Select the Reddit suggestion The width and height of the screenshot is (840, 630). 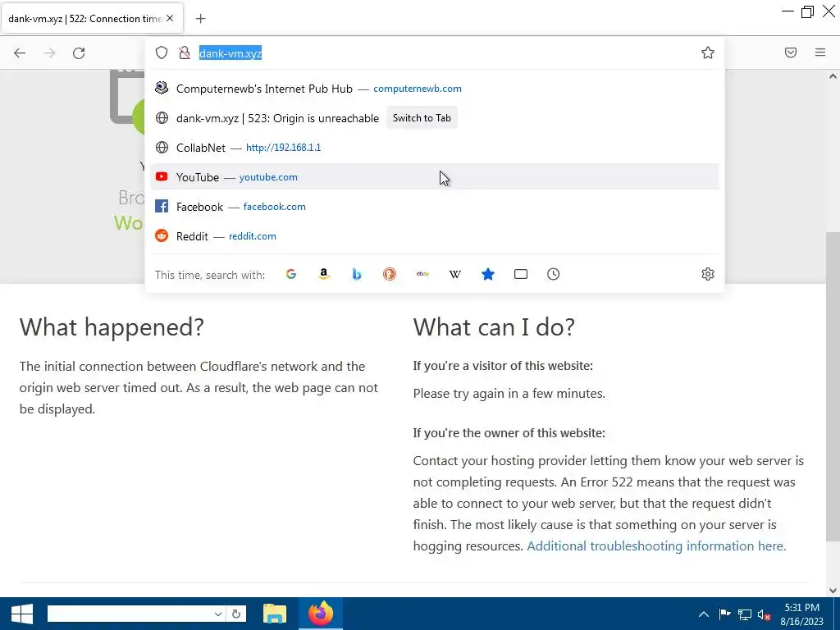435,235
